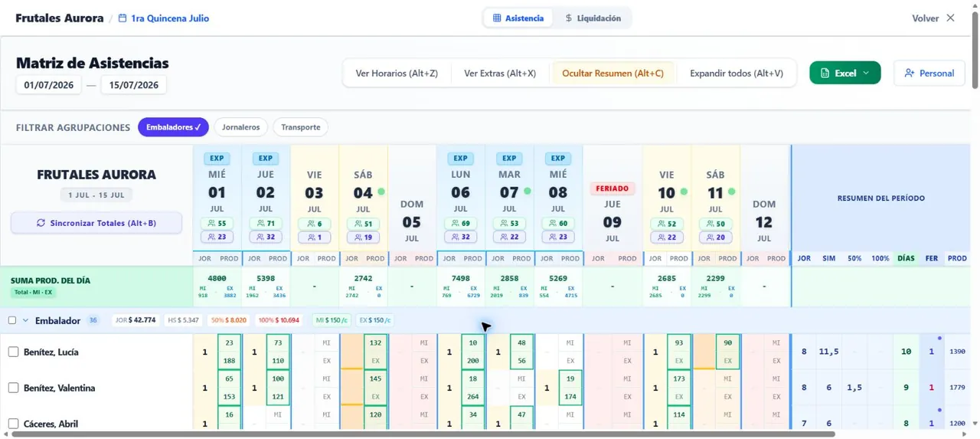Click the add-person icon on the Personal button
Screen dimensions: 980x439
910,74
